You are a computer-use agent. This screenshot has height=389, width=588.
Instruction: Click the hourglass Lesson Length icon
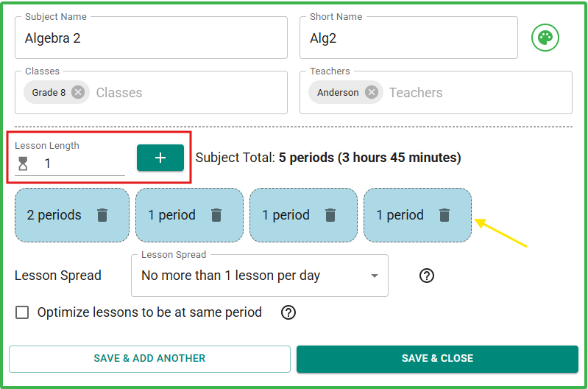(x=23, y=164)
